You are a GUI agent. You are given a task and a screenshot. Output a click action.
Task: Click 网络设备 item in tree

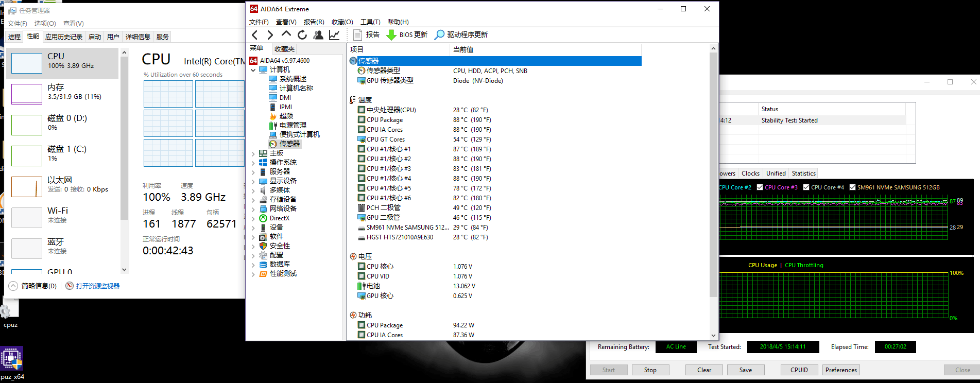tap(278, 208)
